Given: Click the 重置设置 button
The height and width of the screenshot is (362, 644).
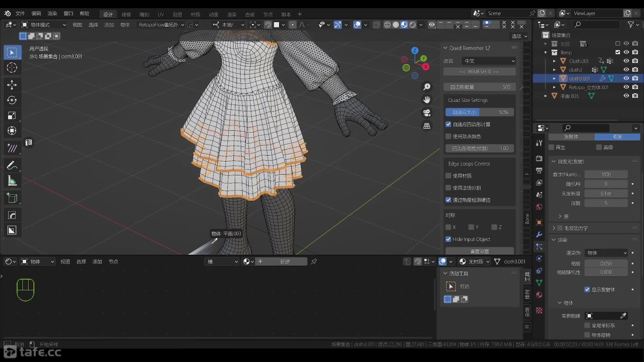Looking at the screenshot, I should click(479, 251).
